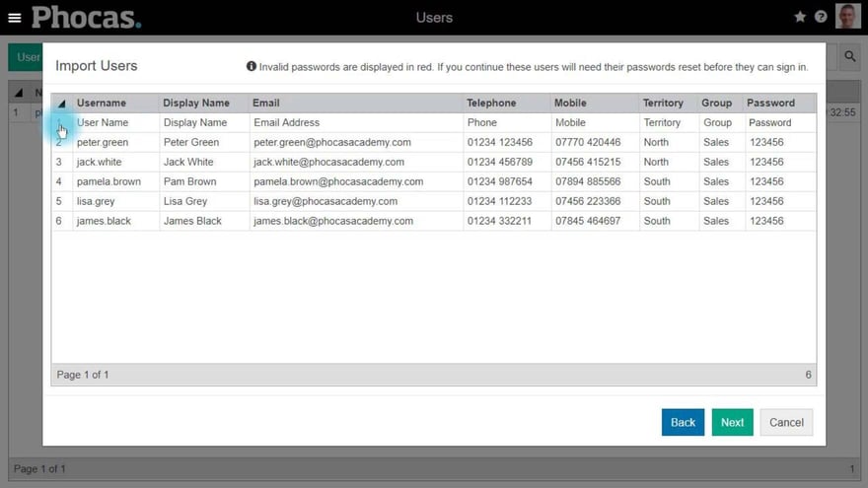
Task: Open Password column header
Action: (770, 103)
